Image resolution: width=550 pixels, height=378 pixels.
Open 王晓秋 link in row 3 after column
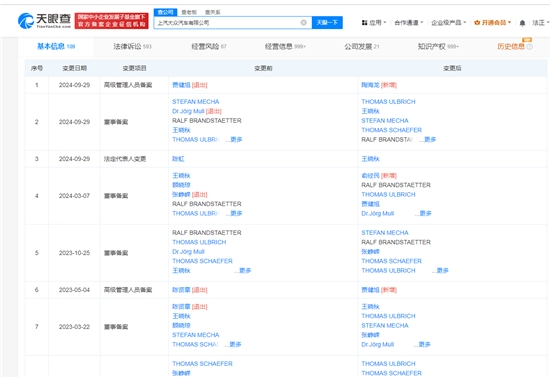370,159
